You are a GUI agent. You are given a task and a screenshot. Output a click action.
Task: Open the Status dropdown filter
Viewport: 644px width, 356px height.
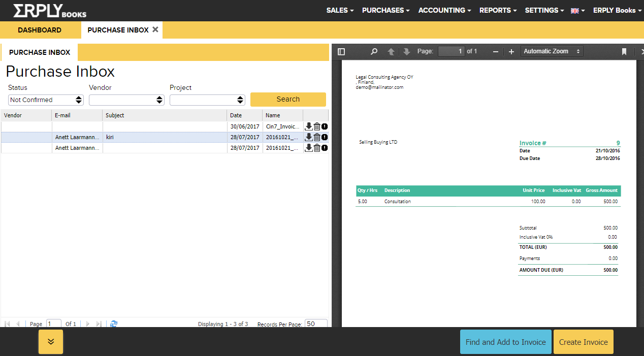click(x=46, y=100)
